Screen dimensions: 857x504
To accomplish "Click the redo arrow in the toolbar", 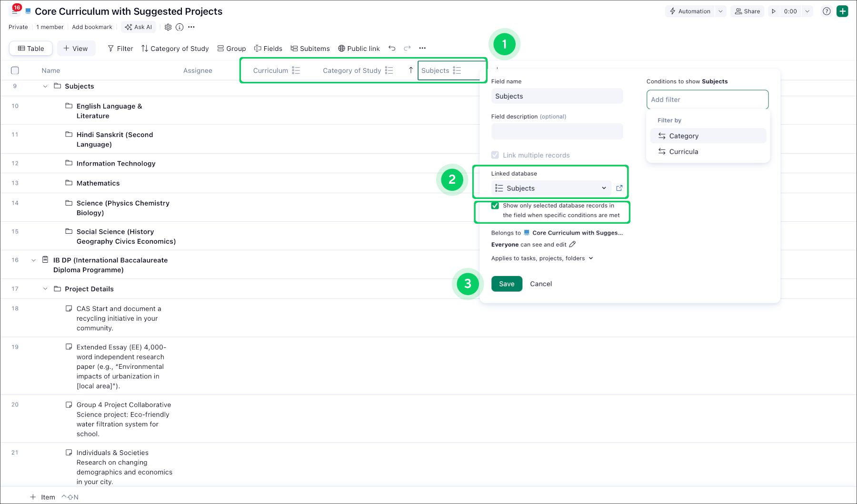I will click(x=407, y=48).
